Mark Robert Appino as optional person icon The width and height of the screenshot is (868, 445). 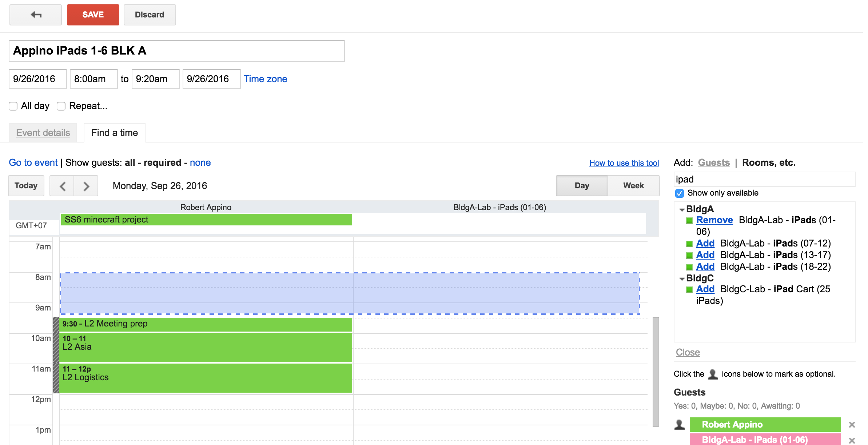click(679, 424)
